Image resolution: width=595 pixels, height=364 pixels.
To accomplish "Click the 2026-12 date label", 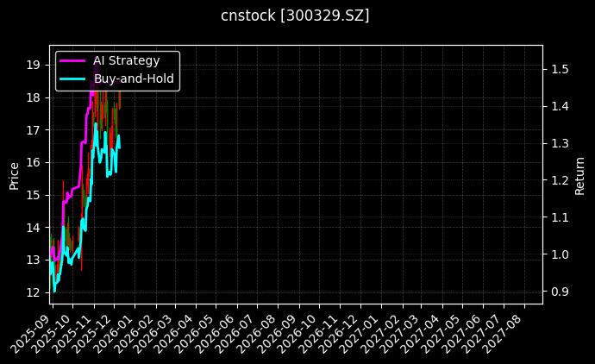I will click(x=340, y=334).
